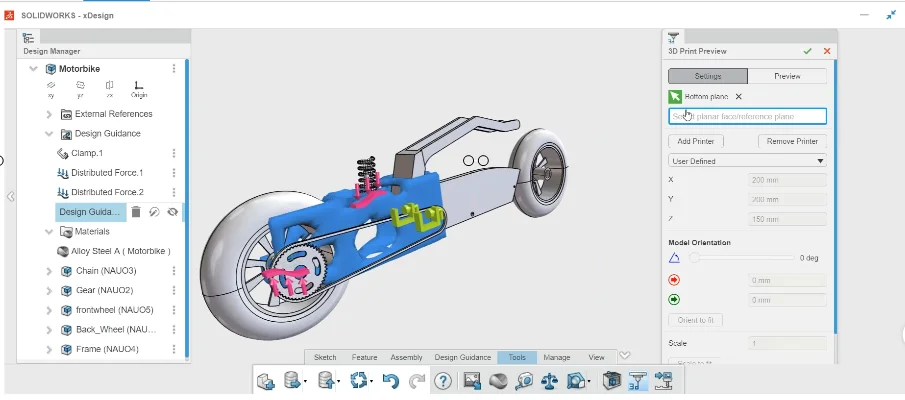Switch to Preview mode in 3D Print Preview
The height and width of the screenshot is (400, 905).
[x=787, y=76]
